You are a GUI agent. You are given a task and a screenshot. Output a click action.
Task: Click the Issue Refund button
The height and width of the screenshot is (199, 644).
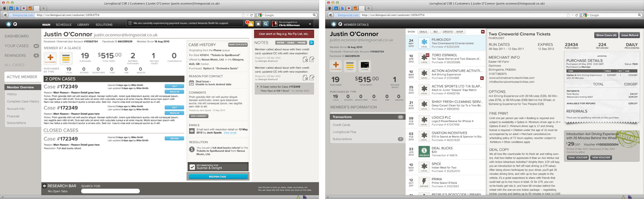(630, 35)
